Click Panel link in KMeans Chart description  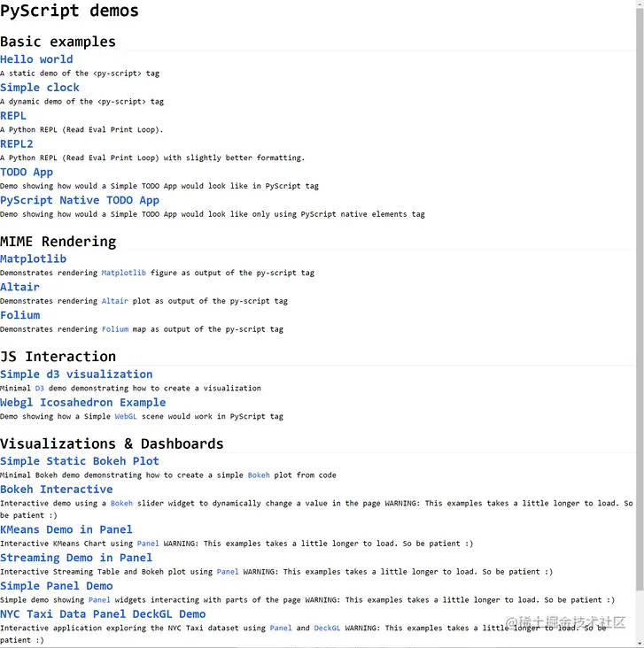148,544
